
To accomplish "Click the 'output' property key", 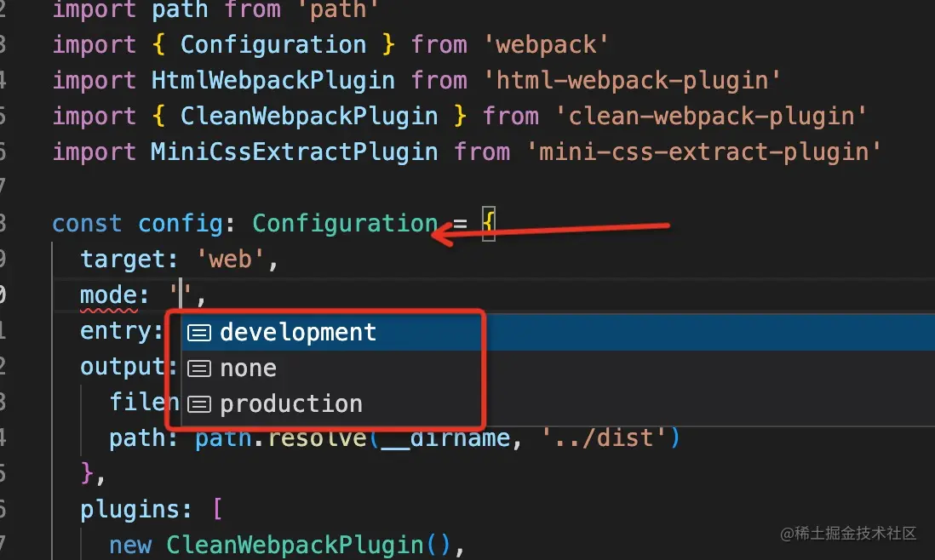I will coord(123,367).
